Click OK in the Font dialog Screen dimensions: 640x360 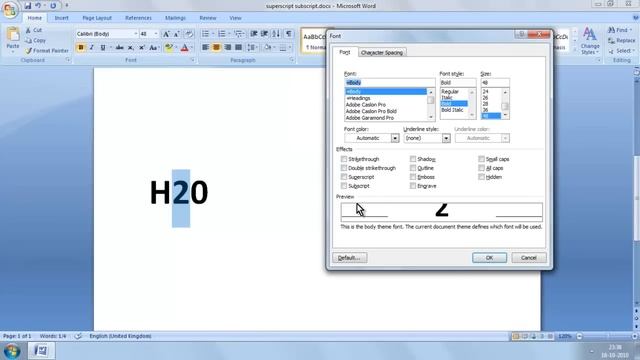pos(489,258)
